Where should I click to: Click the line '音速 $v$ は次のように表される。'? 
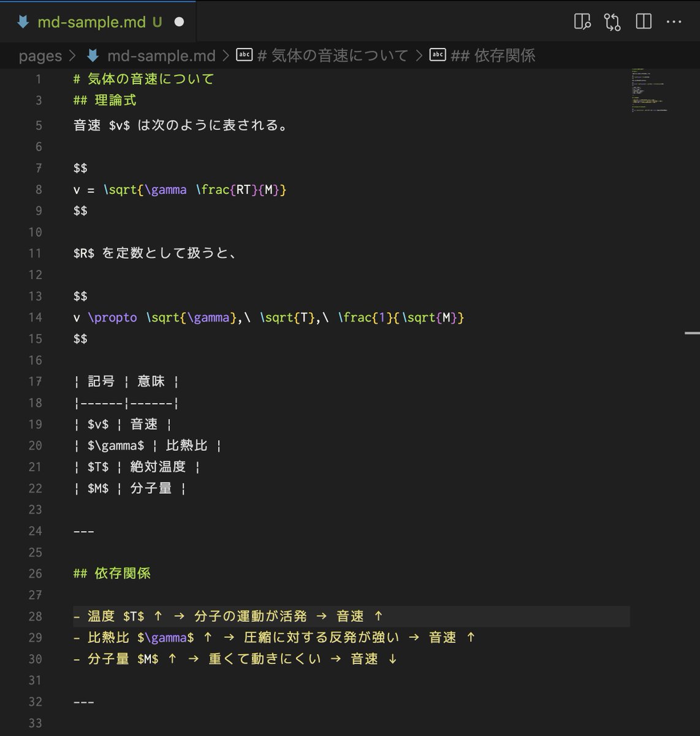181,125
